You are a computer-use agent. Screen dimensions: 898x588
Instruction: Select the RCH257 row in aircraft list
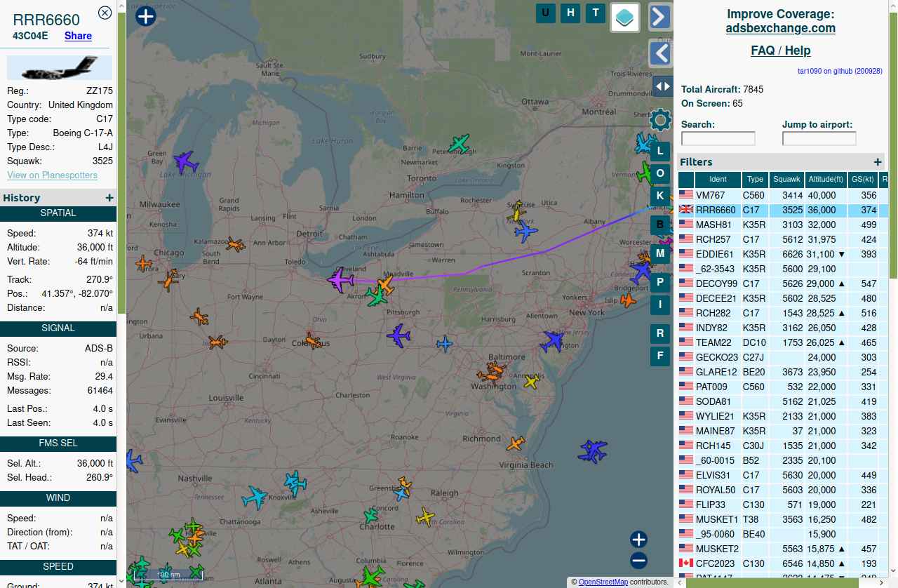(x=782, y=239)
